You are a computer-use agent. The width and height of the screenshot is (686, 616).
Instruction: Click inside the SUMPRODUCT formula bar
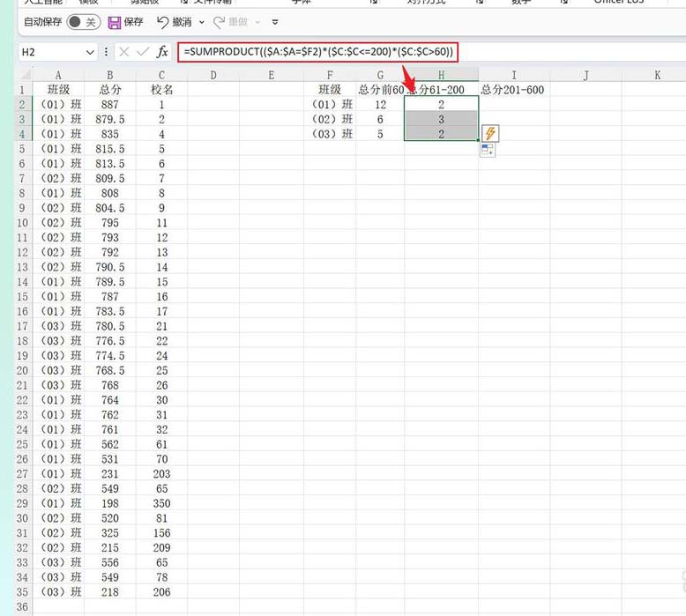(x=318, y=52)
